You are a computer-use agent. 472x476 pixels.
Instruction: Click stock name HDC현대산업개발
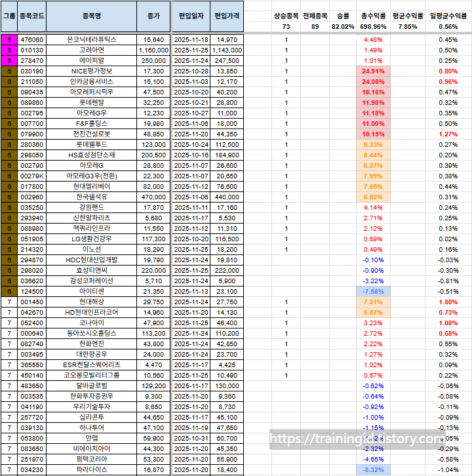(91, 260)
